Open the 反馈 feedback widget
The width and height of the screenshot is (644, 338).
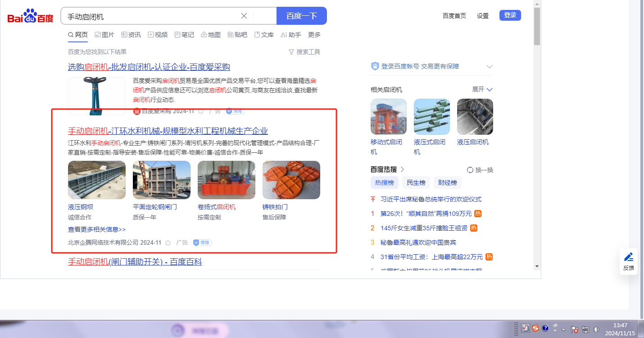pyautogui.click(x=629, y=261)
